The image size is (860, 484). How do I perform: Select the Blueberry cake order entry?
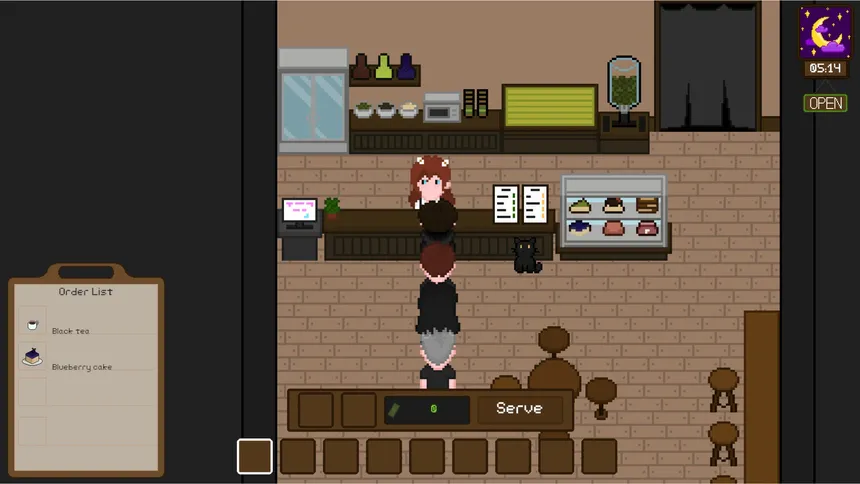[x=87, y=358]
